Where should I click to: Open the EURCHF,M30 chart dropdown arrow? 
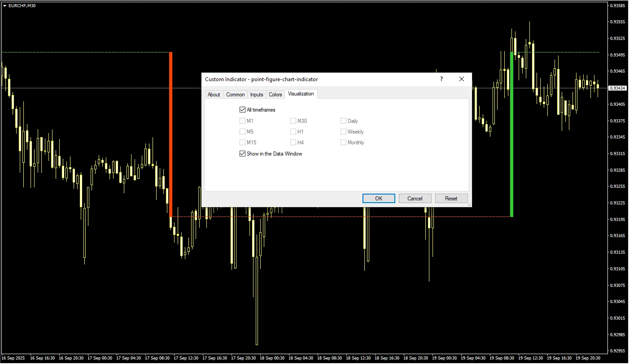4,5
